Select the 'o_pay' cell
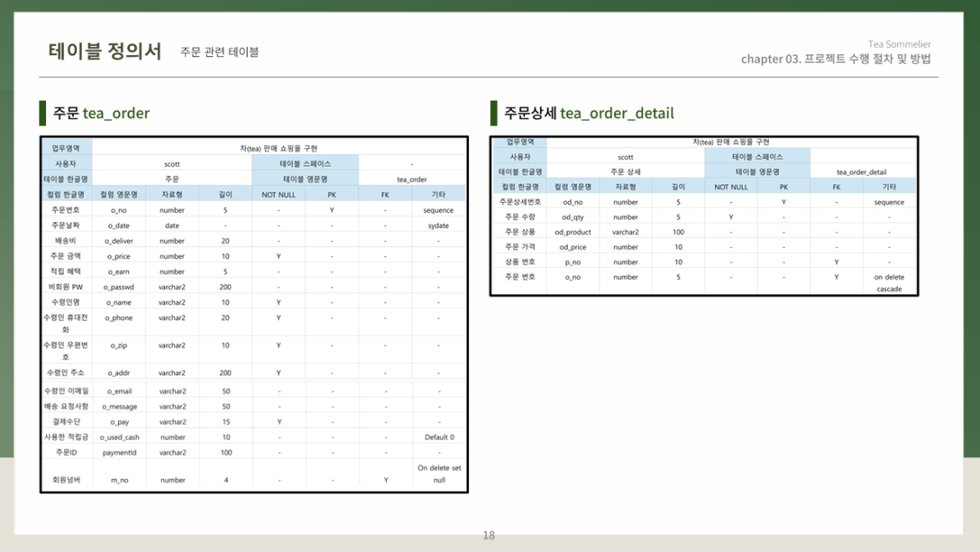980x552 pixels. point(120,422)
